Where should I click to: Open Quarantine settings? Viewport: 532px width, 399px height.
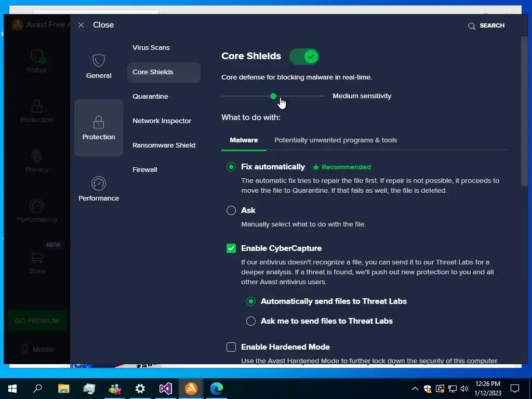pos(150,96)
